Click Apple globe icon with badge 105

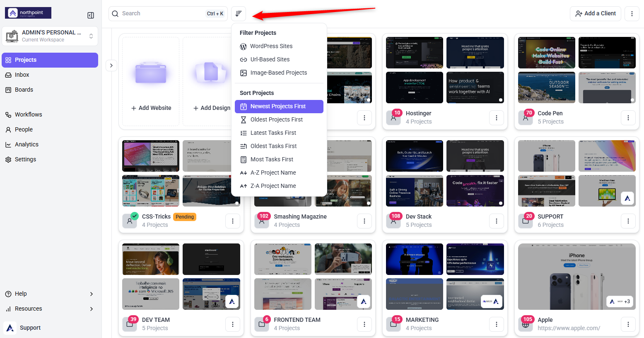(526, 324)
